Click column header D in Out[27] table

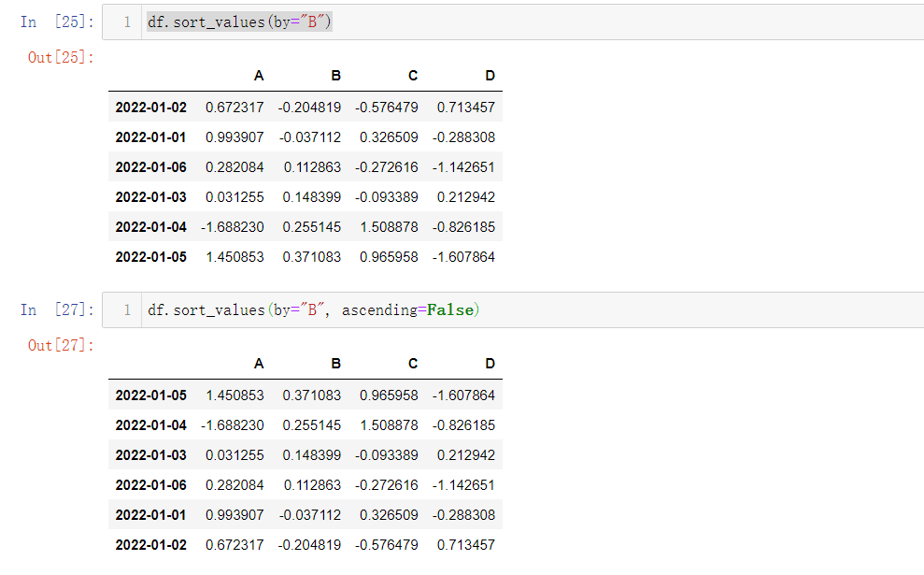[490, 364]
